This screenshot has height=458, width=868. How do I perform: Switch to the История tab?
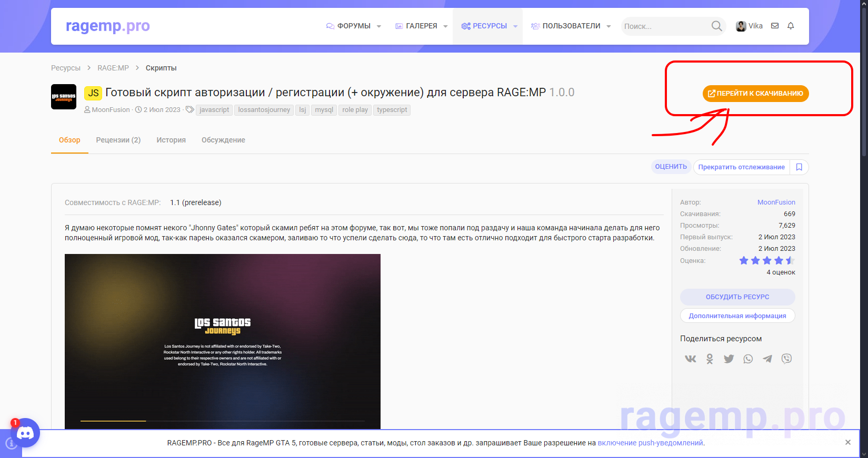pyautogui.click(x=171, y=140)
